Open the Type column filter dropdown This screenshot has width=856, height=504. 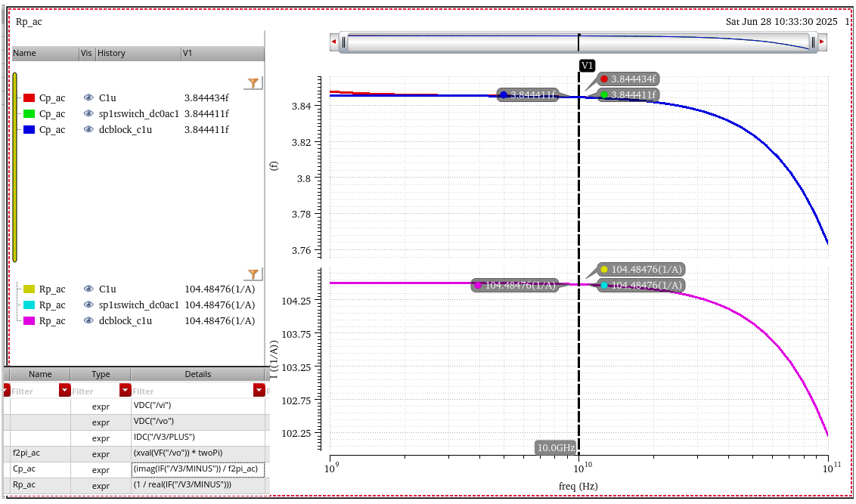pyautogui.click(x=125, y=391)
